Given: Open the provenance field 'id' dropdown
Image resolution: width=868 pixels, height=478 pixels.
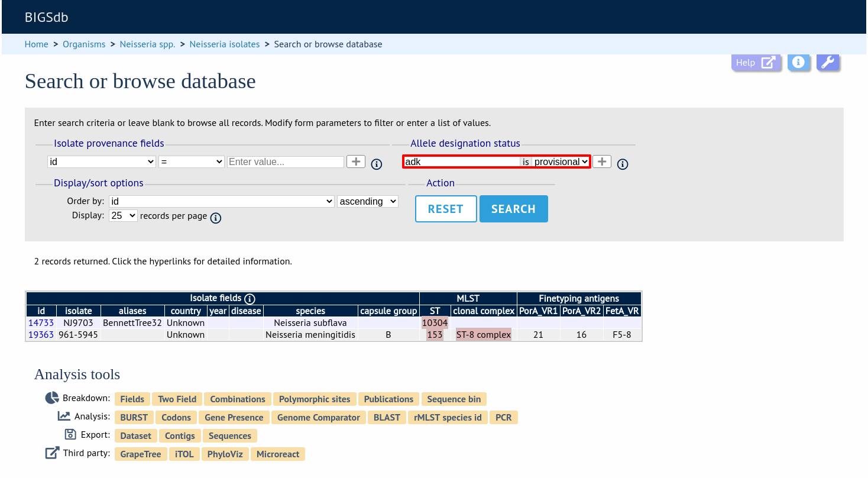Looking at the screenshot, I should (101, 162).
